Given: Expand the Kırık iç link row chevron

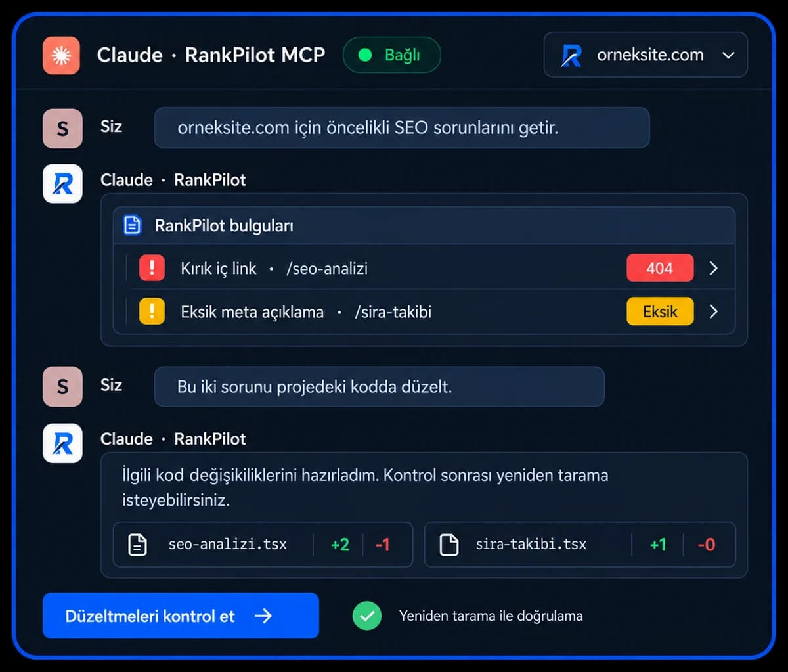Looking at the screenshot, I should pos(714,268).
